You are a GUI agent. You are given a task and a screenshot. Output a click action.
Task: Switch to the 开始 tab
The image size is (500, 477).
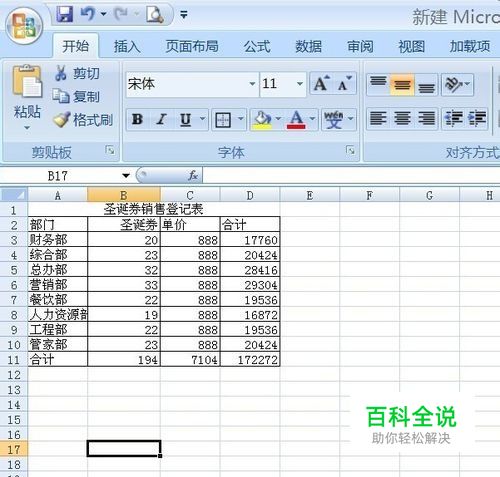(76, 46)
